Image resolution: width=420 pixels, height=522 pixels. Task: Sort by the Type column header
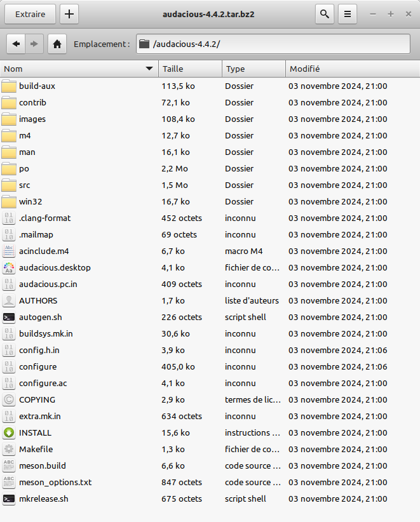[254, 69]
